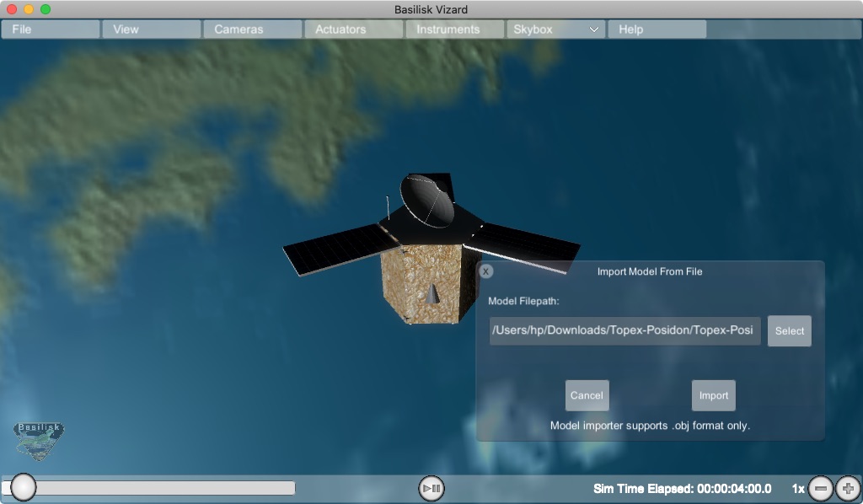
Task: Open the Skybox dropdown
Action: click(x=555, y=29)
